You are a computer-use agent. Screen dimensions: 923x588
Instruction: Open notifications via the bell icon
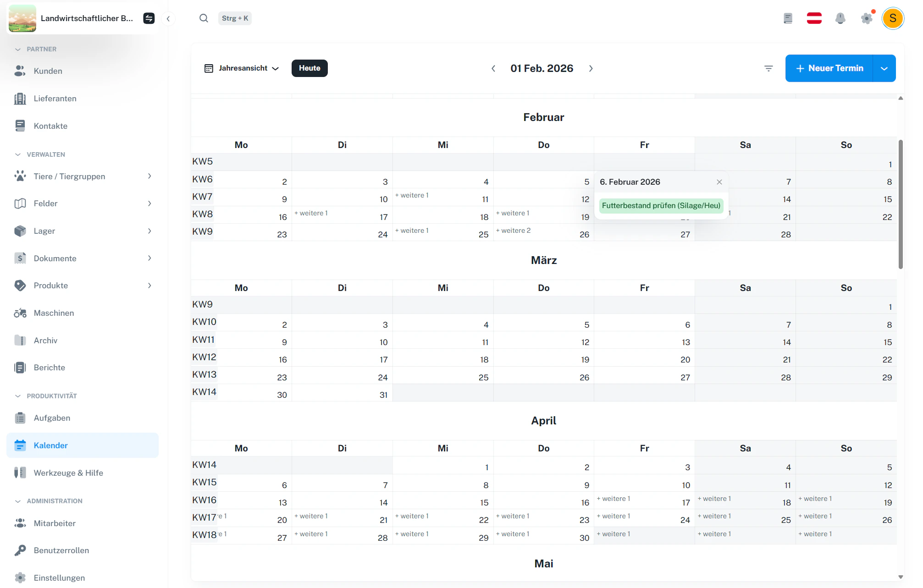(840, 18)
